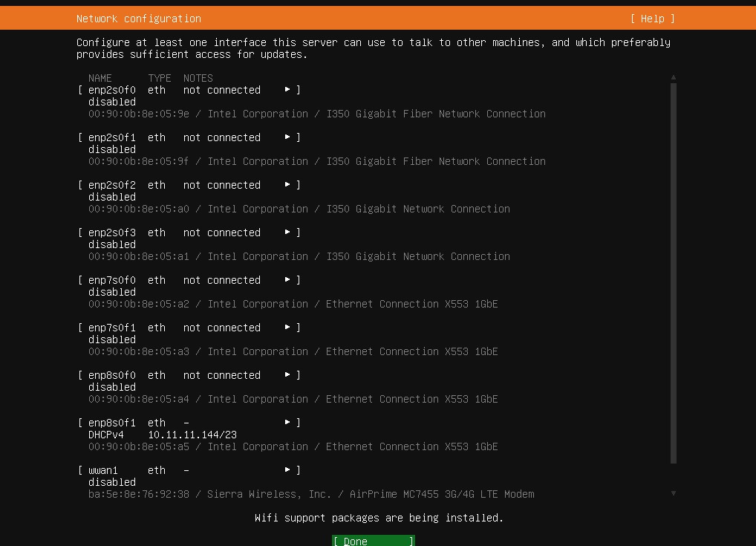Click 'not connected' note for enp2s0f0
The image size is (756, 546).
[x=222, y=90]
